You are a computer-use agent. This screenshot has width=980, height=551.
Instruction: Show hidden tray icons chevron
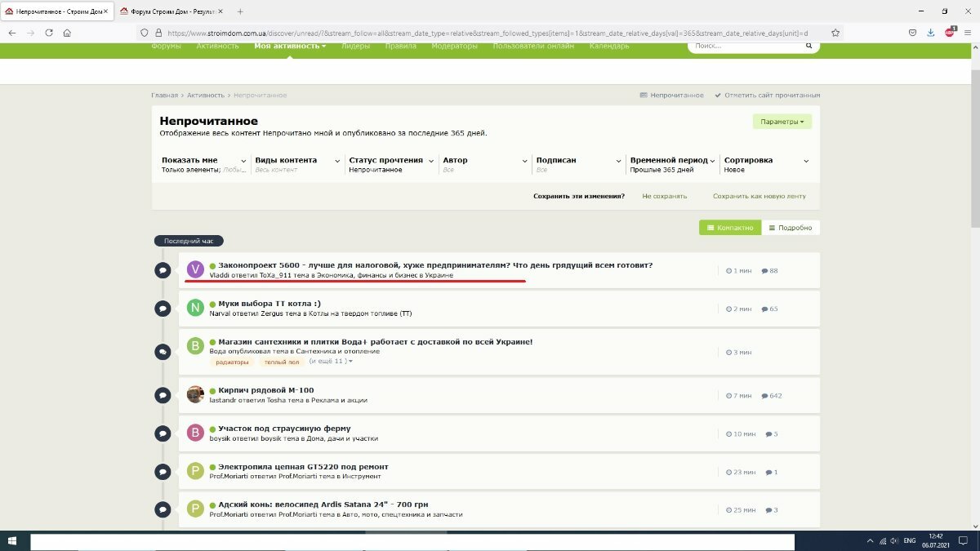(x=870, y=541)
